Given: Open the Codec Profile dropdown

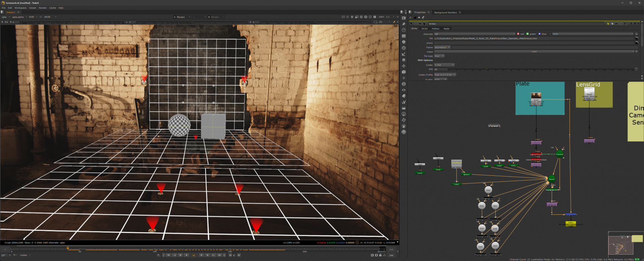Looking at the screenshot, I should click(x=445, y=75).
